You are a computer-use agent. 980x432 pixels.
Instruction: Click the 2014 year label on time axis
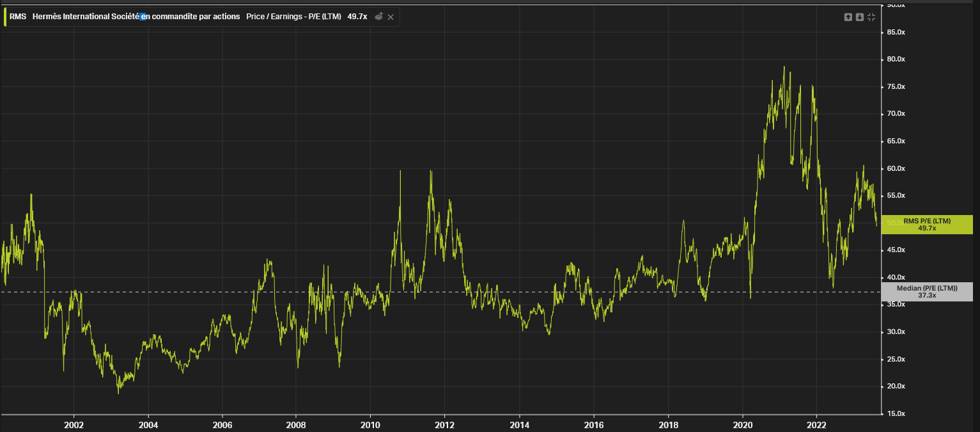[x=520, y=425]
